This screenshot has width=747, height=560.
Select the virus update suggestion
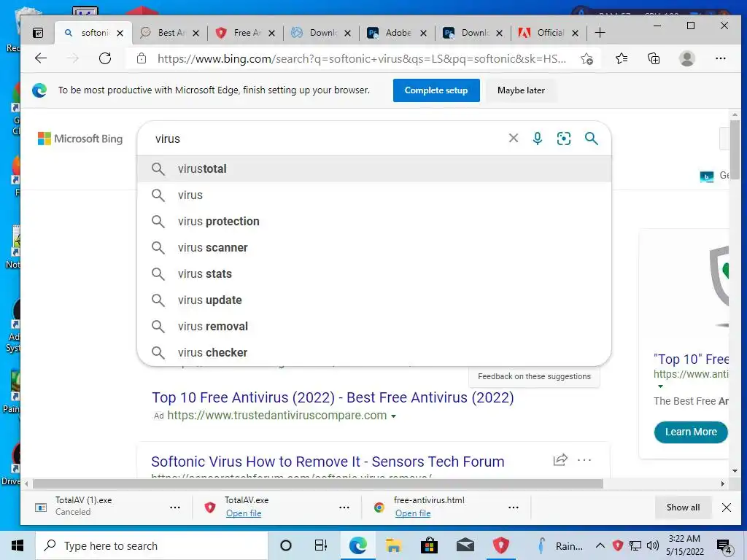pyautogui.click(x=374, y=300)
